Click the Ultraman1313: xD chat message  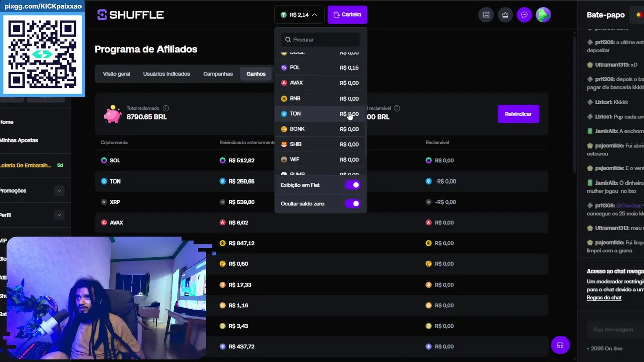pyautogui.click(x=612, y=65)
